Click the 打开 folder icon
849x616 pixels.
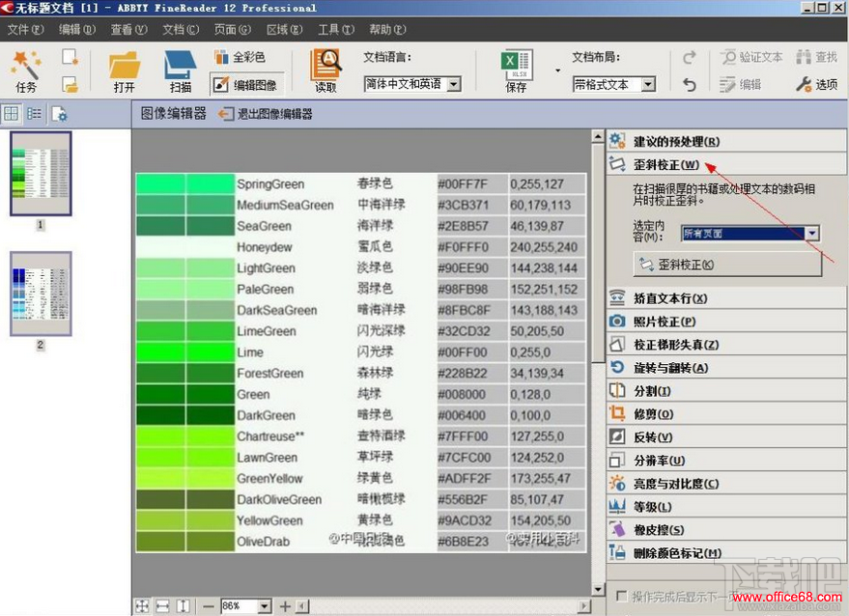[x=124, y=66]
